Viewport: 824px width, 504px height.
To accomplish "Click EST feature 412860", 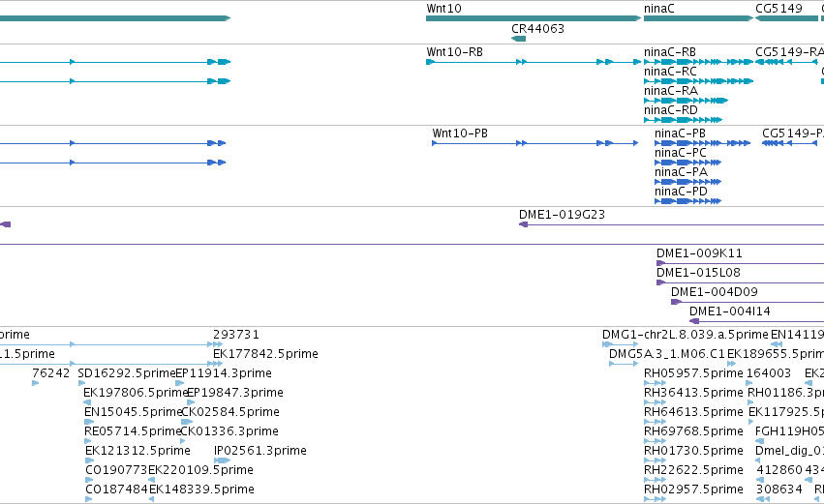I will click(779, 471).
